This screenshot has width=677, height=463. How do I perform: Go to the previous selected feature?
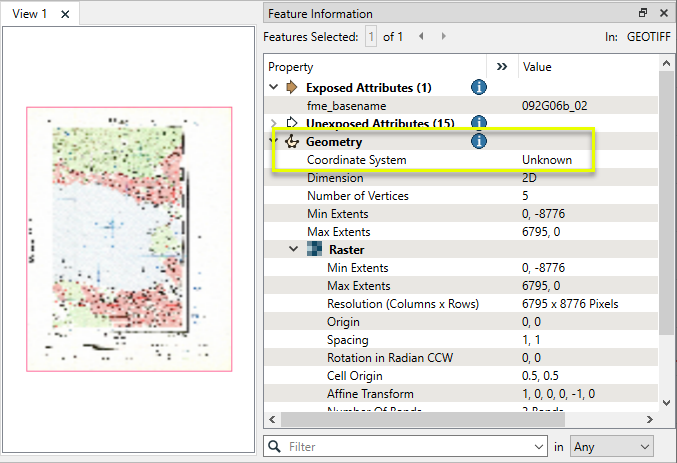421,36
